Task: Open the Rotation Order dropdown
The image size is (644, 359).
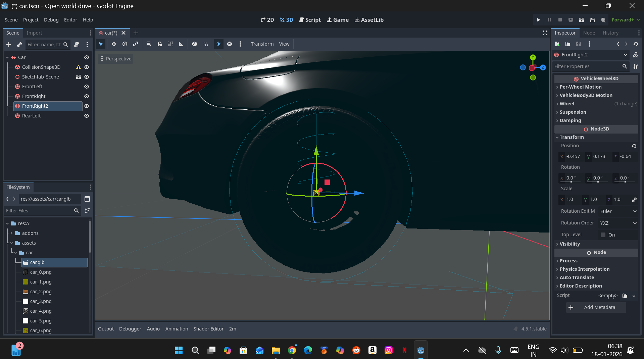Action: click(x=618, y=223)
